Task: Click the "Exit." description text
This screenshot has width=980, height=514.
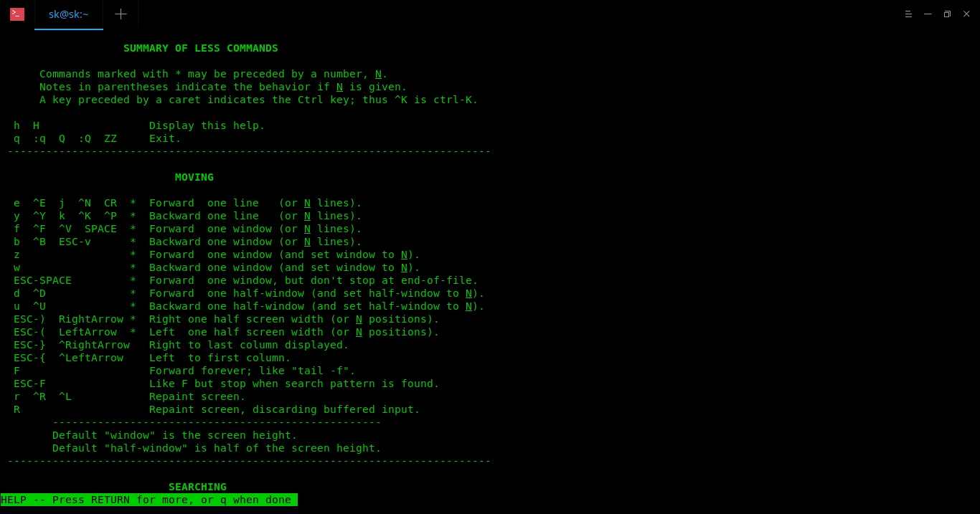Action: pyautogui.click(x=165, y=138)
